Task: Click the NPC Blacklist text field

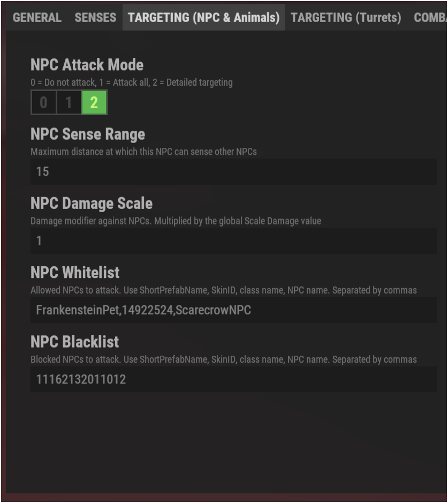Action: point(234,379)
